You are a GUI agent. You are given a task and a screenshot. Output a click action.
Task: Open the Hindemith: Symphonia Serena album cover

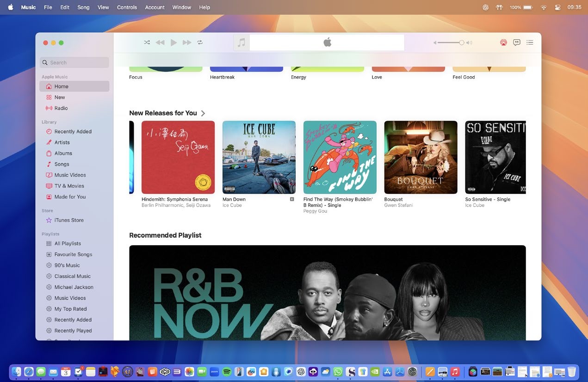tap(178, 157)
